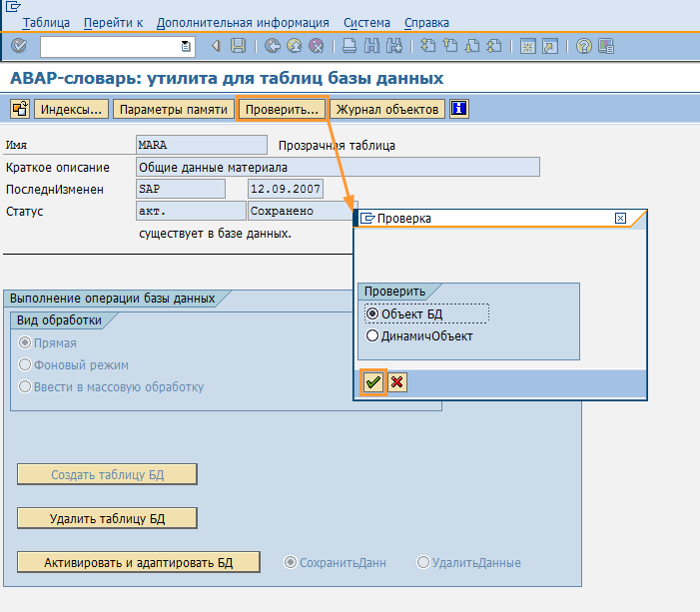Image resolution: width=700 pixels, height=612 pixels.
Task: Click the Журнал объектов button
Action: point(387,109)
